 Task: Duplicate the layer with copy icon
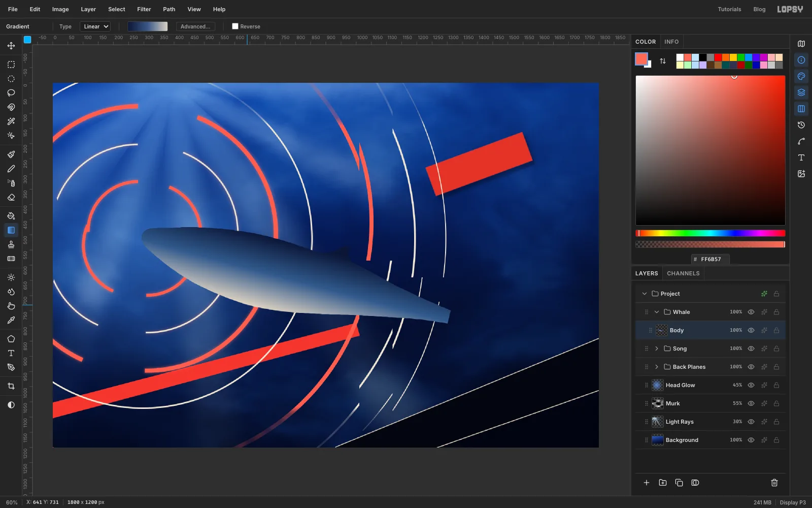pyautogui.click(x=679, y=483)
